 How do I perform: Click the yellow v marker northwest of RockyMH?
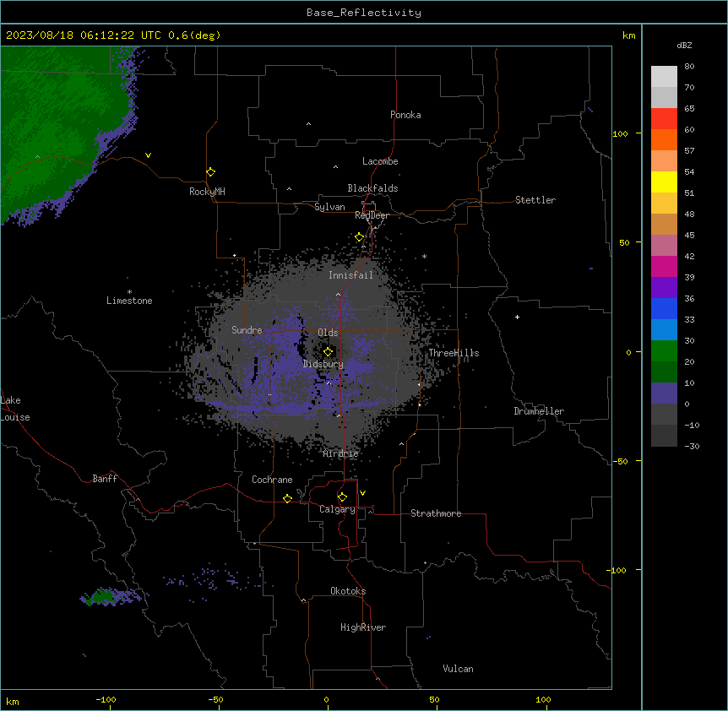point(148,155)
